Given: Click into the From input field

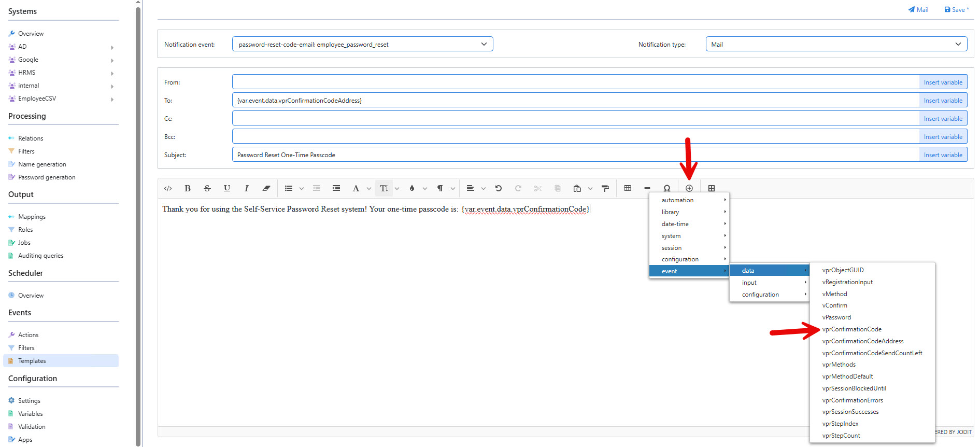Looking at the screenshot, I should point(575,82).
